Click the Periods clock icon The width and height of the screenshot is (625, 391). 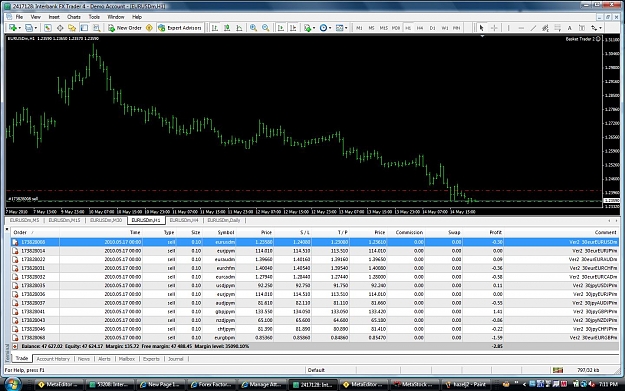point(323,28)
